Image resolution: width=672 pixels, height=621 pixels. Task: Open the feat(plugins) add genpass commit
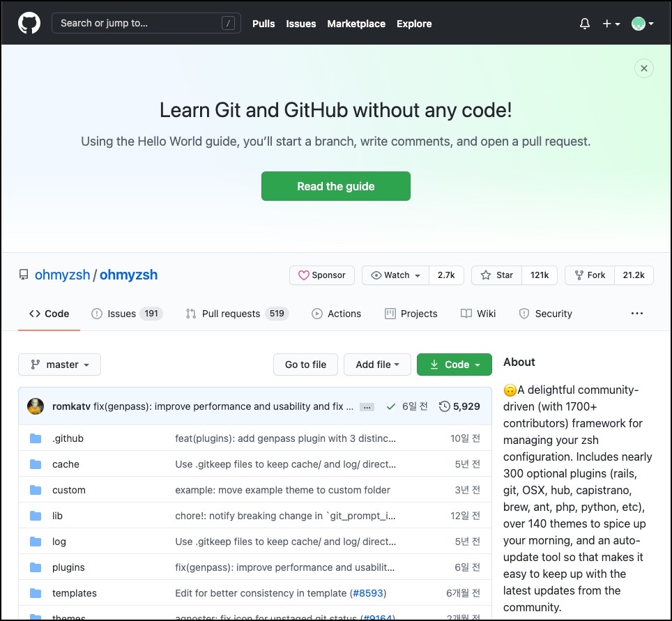pos(285,438)
